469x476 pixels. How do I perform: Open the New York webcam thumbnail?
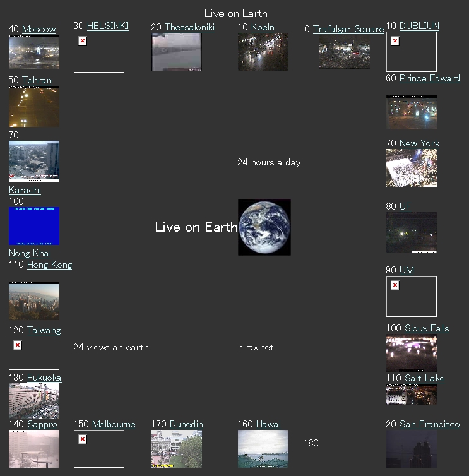coord(411,168)
